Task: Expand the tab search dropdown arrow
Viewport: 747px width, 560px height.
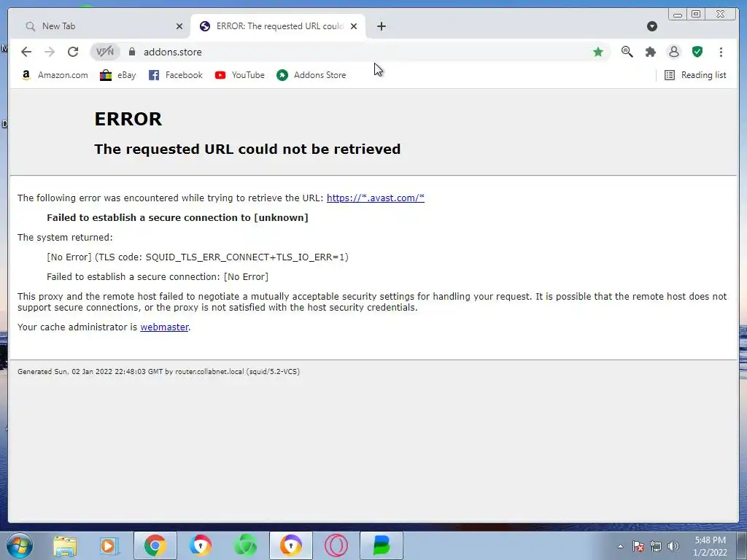Action: click(x=652, y=26)
